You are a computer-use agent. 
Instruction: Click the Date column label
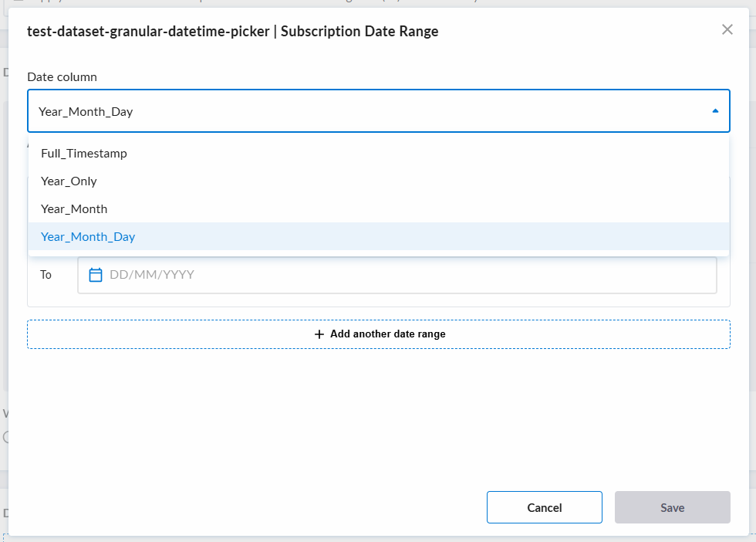62,76
